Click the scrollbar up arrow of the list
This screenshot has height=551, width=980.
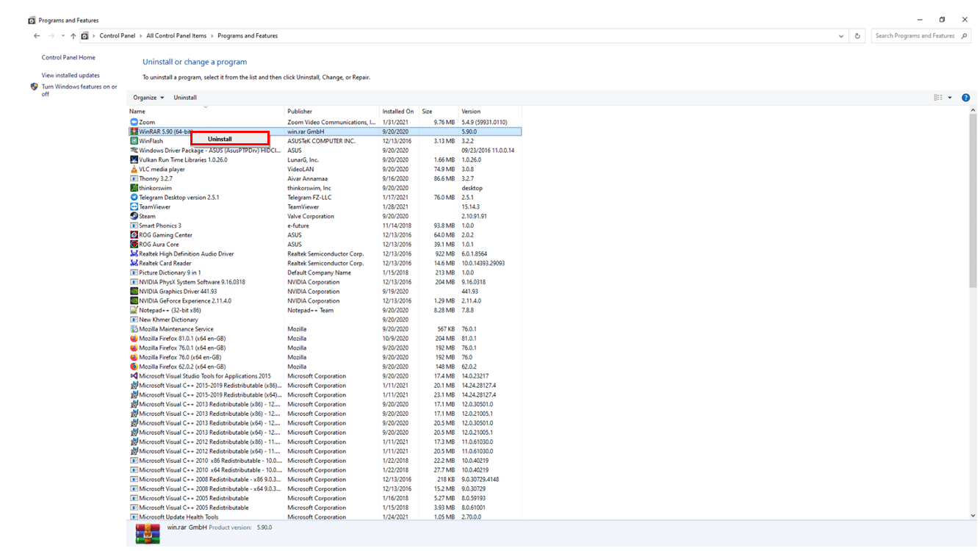pos(973,111)
